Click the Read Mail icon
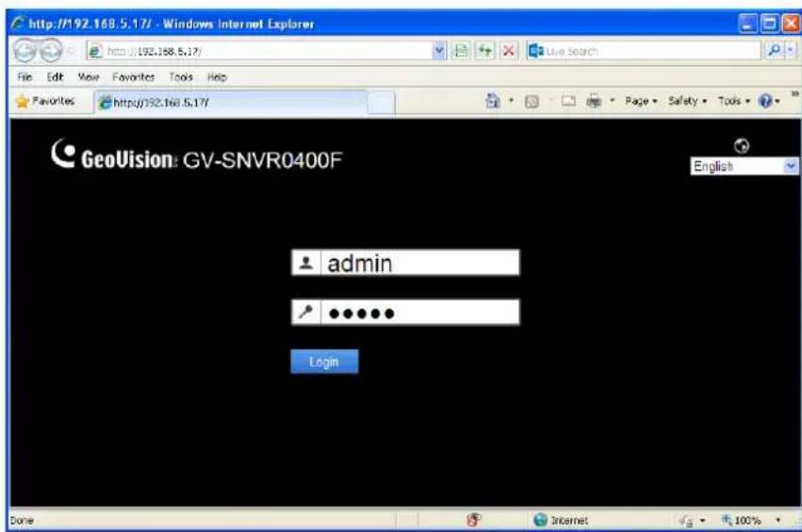Image resolution: width=802 pixels, height=532 pixels. (568, 101)
